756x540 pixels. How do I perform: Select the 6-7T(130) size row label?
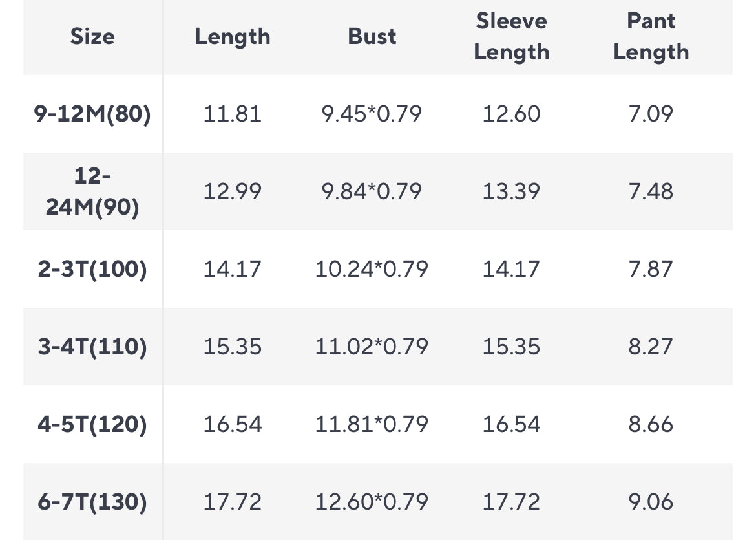92,502
